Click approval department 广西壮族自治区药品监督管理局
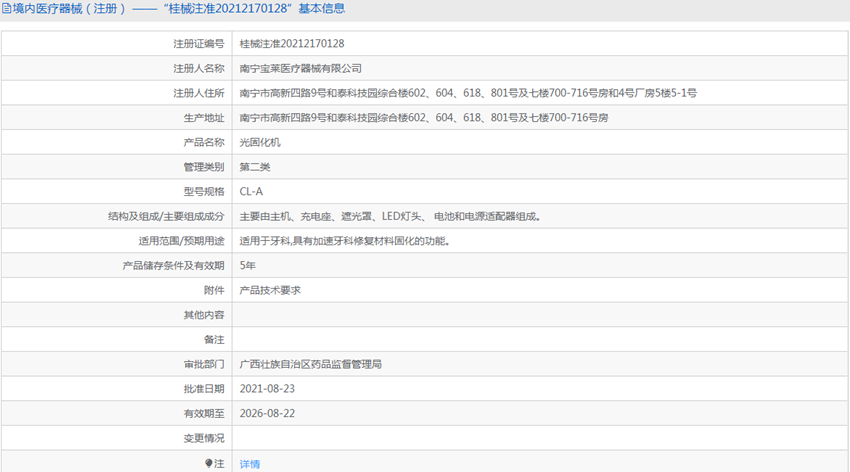Image resolution: width=850 pixels, height=472 pixels. (x=310, y=364)
